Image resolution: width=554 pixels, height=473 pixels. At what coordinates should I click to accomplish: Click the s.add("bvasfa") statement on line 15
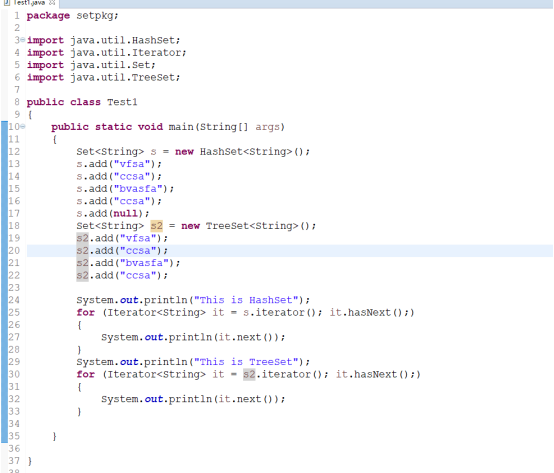coord(125,189)
